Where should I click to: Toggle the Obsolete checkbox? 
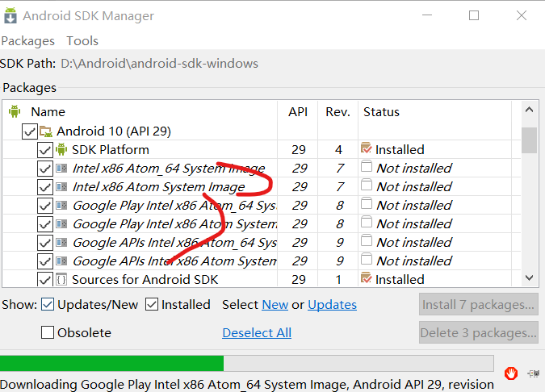coord(48,332)
